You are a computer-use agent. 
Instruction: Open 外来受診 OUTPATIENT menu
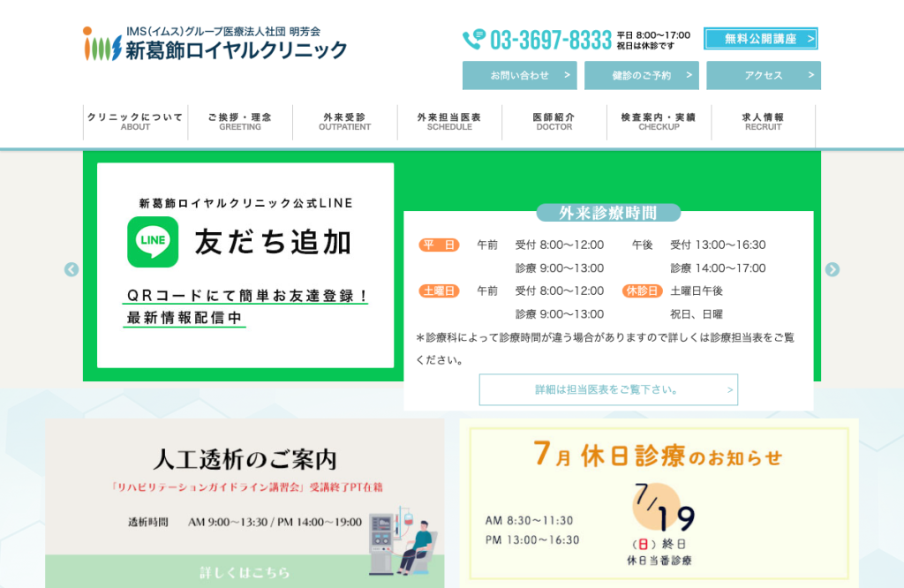pyautogui.click(x=345, y=122)
